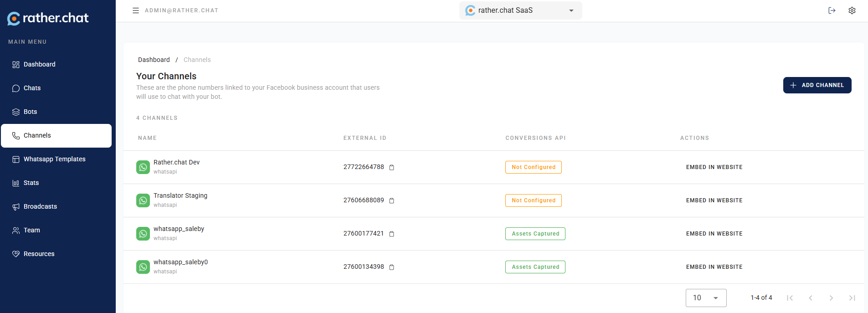Select the Translator Staging channel name
Viewport: 868px width, 313px height.
[180, 195]
